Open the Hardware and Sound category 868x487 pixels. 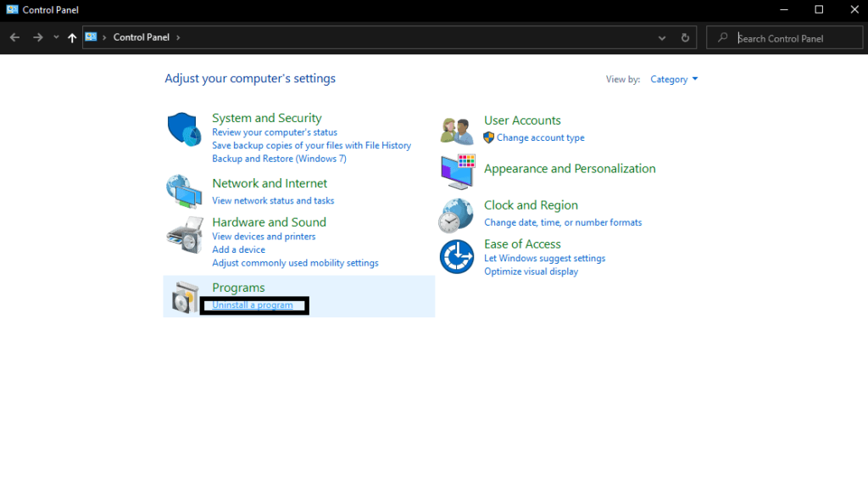point(269,222)
